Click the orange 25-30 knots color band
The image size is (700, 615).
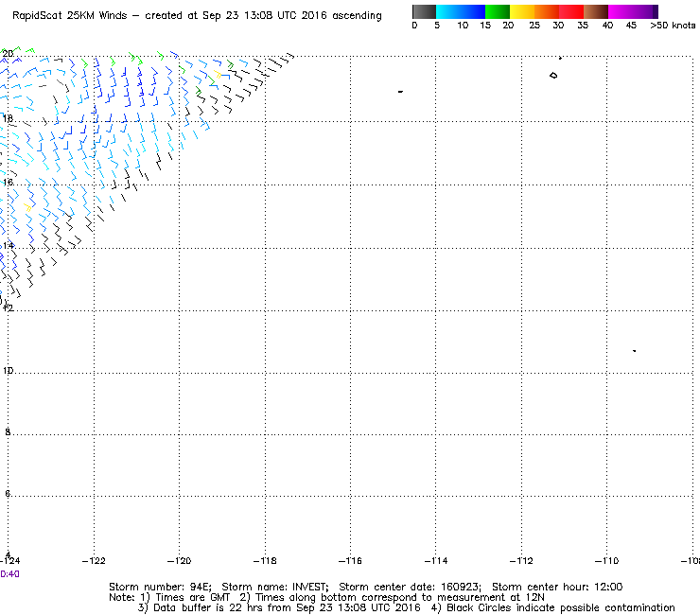[x=547, y=11]
